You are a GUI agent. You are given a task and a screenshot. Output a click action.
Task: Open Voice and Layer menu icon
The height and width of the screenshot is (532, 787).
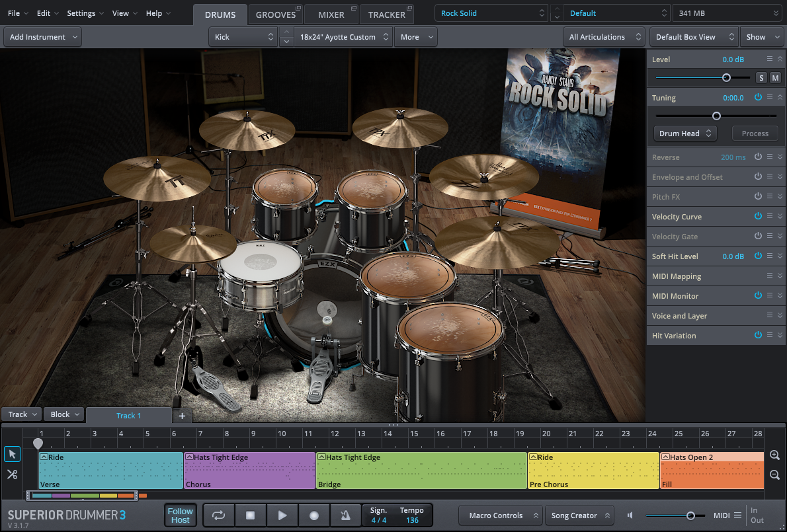(769, 315)
